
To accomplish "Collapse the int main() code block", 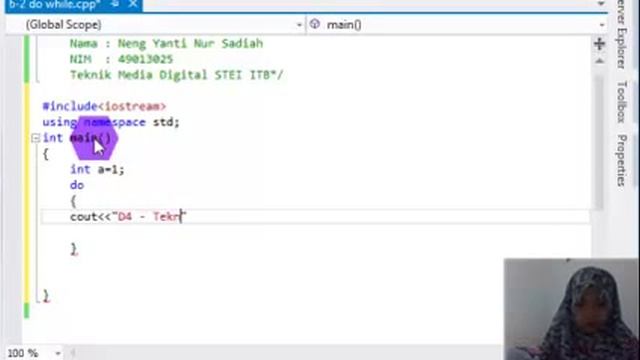I will pyautogui.click(x=36, y=138).
